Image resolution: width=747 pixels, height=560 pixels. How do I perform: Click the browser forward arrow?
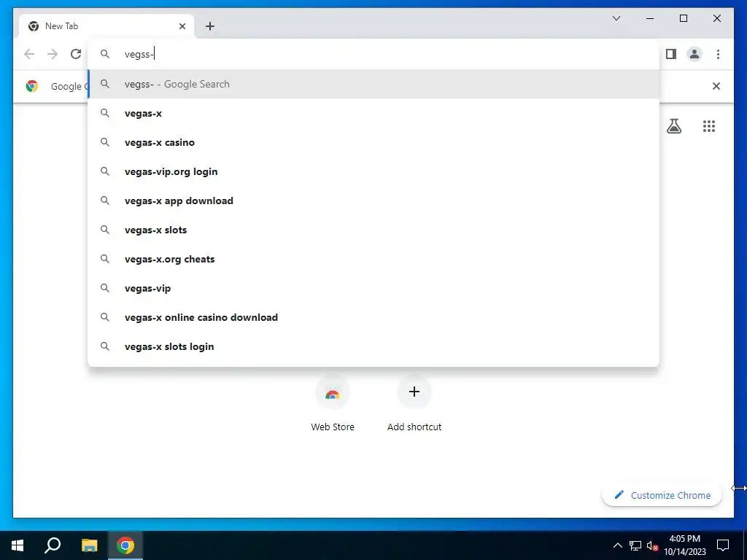point(53,54)
